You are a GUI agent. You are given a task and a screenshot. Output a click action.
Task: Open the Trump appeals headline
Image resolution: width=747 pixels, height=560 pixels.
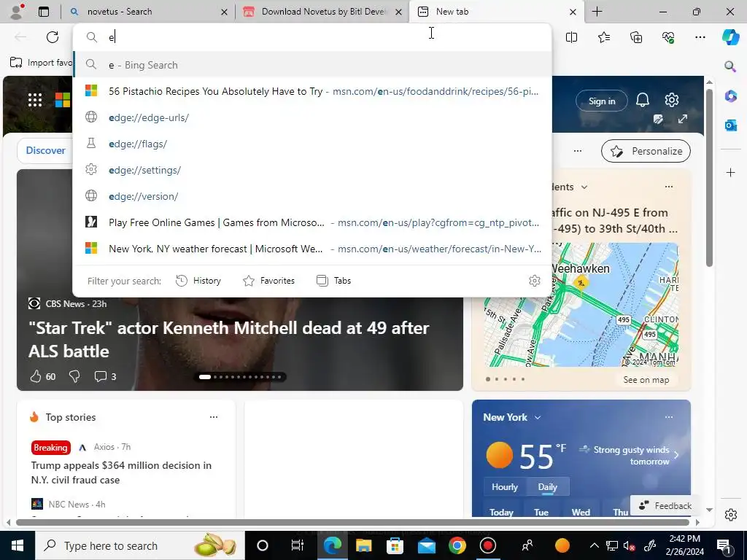(x=121, y=472)
